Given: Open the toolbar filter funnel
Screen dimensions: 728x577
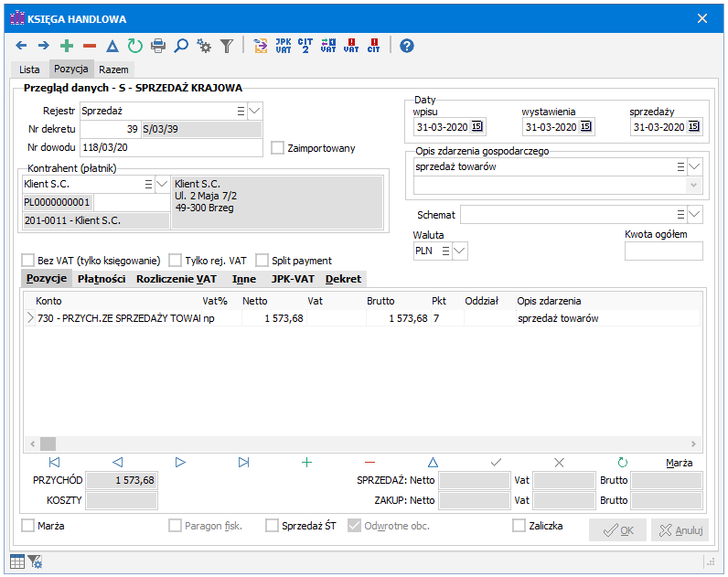Looking at the screenshot, I should 227,46.
